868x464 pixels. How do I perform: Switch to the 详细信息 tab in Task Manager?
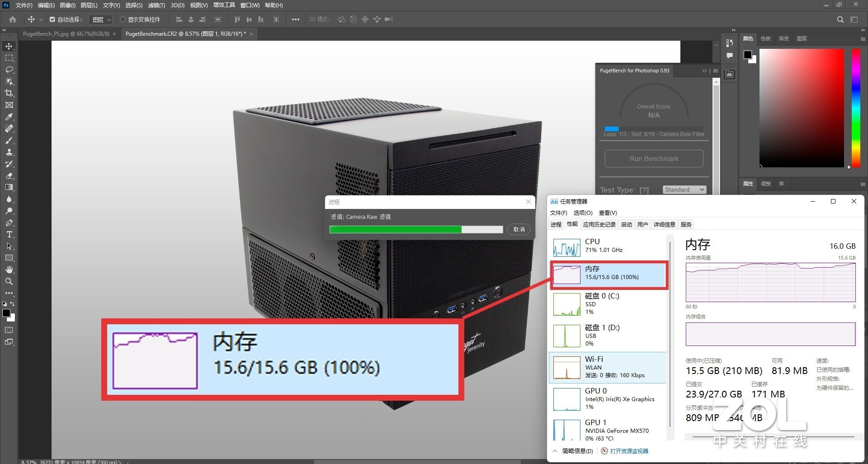point(664,224)
